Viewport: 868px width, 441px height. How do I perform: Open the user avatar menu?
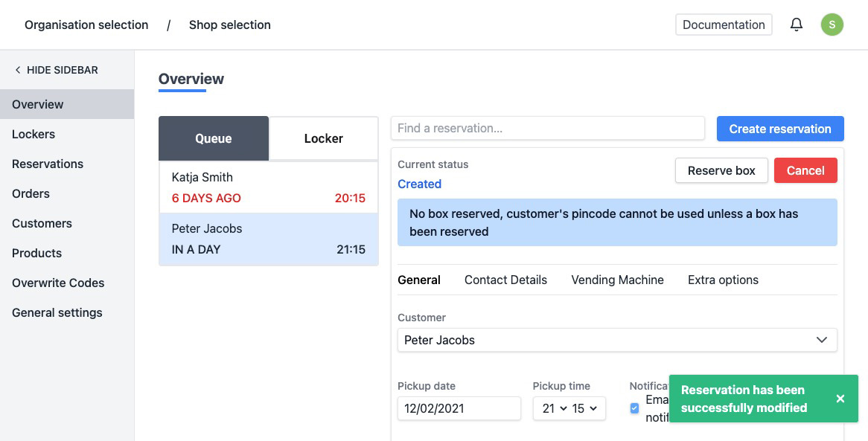point(832,25)
